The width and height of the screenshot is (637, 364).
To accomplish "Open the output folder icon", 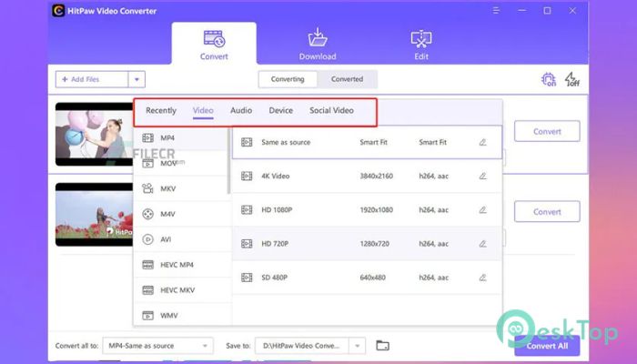I will pyautogui.click(x=382, y=346).
